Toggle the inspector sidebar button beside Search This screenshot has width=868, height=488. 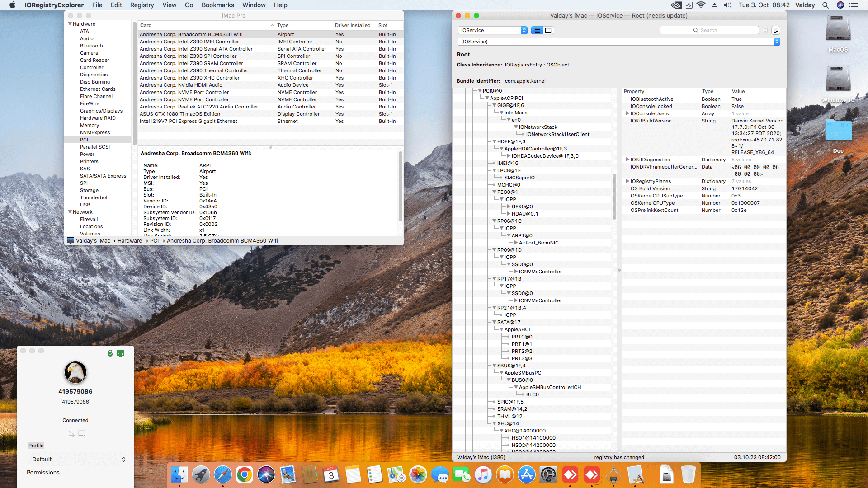tap(776, 30)
